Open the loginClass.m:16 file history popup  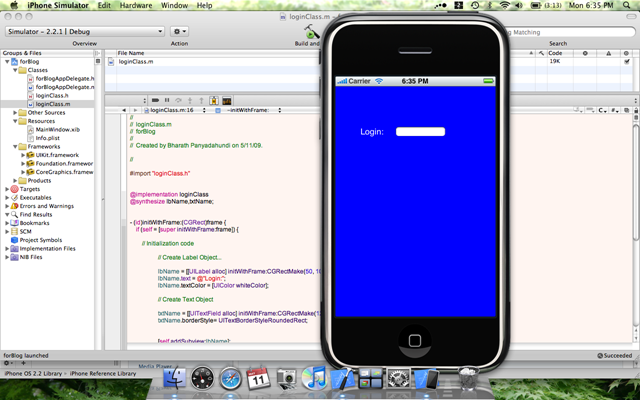coord(175,110)
